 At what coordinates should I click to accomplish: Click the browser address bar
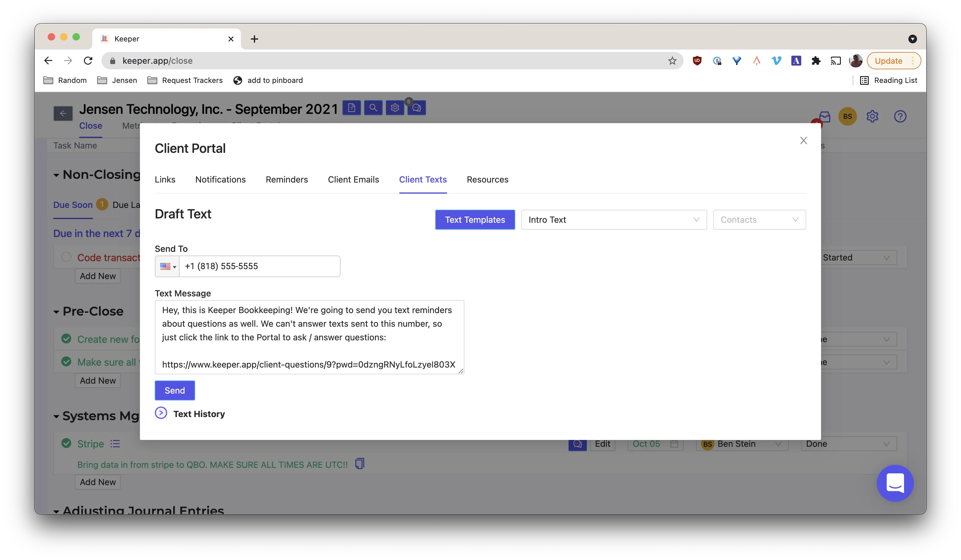click(393, 61)
